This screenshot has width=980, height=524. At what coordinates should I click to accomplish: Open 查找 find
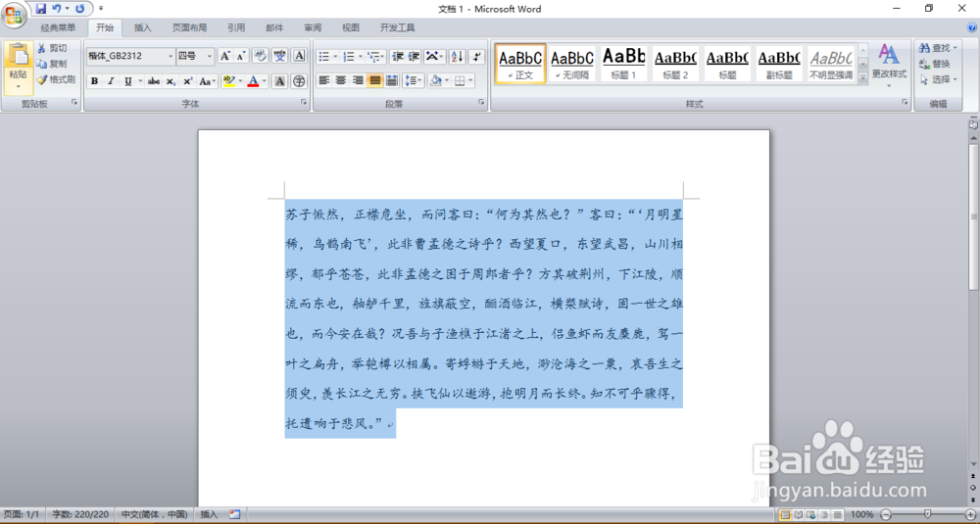(x=938, y=48)
